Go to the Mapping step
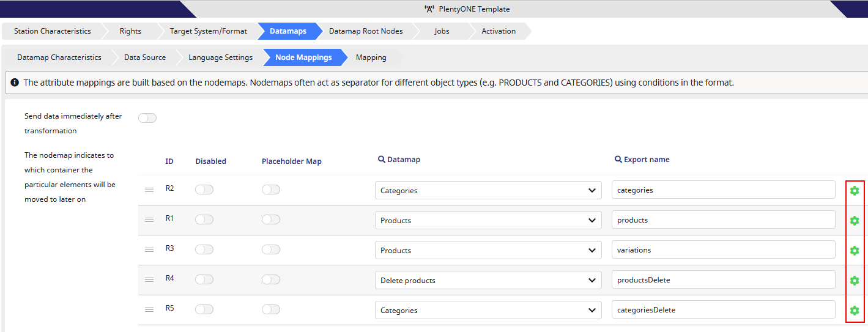This screenshot has width=868, height=332. tap(371, 57)
